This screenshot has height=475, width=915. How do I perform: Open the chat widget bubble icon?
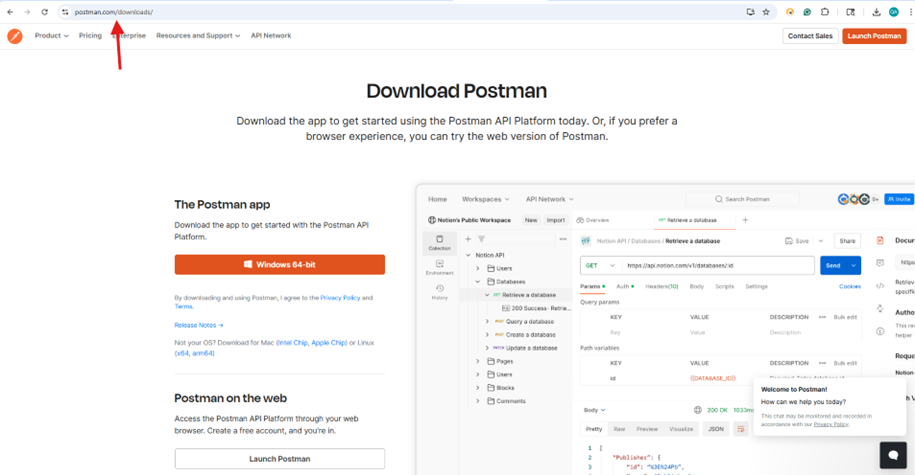(893, 455)
